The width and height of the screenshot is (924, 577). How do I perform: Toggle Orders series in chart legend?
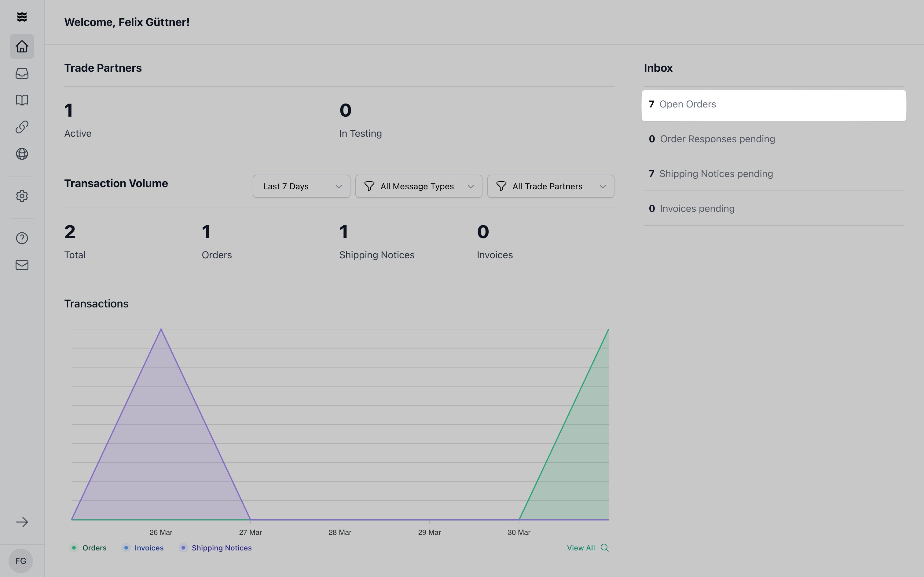pyautogui.click(x=89, y=548)
